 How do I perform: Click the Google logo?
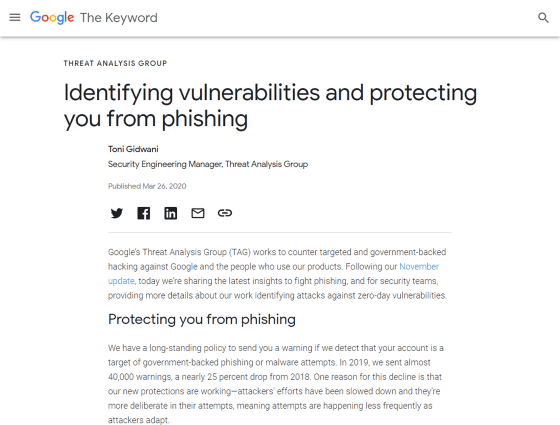[52, 18]
